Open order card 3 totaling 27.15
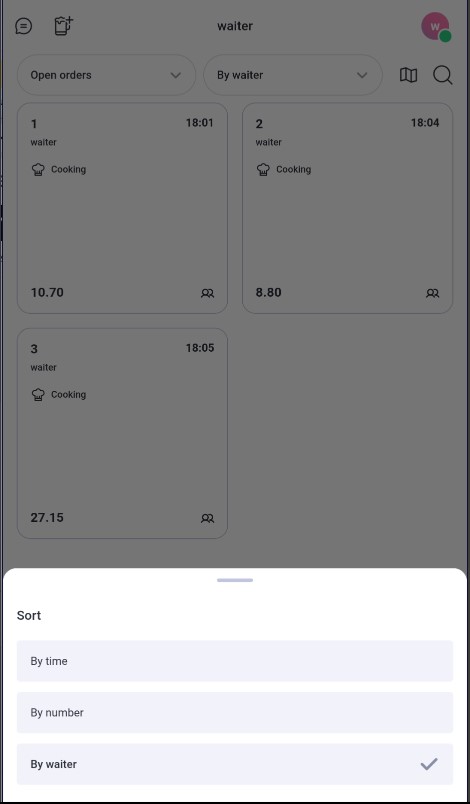This screenshot has width=470, height=804. click(x=122, y=433)
